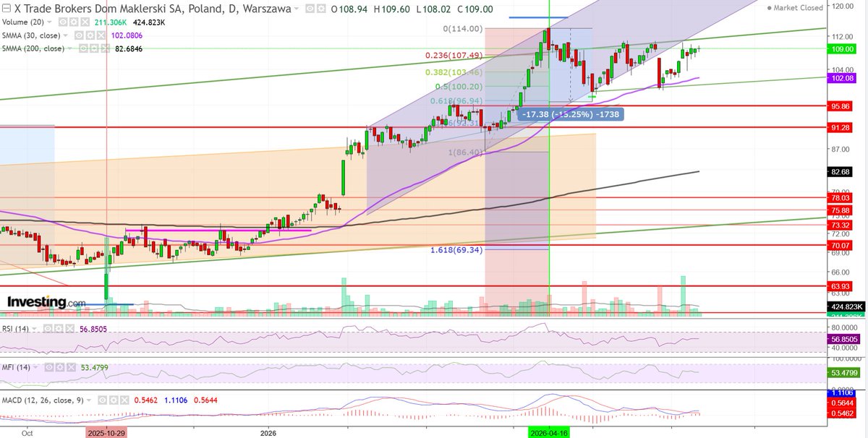Hide the RSI (14) indicator via eye icon
The image size is (868, 438).
[48, 328]
